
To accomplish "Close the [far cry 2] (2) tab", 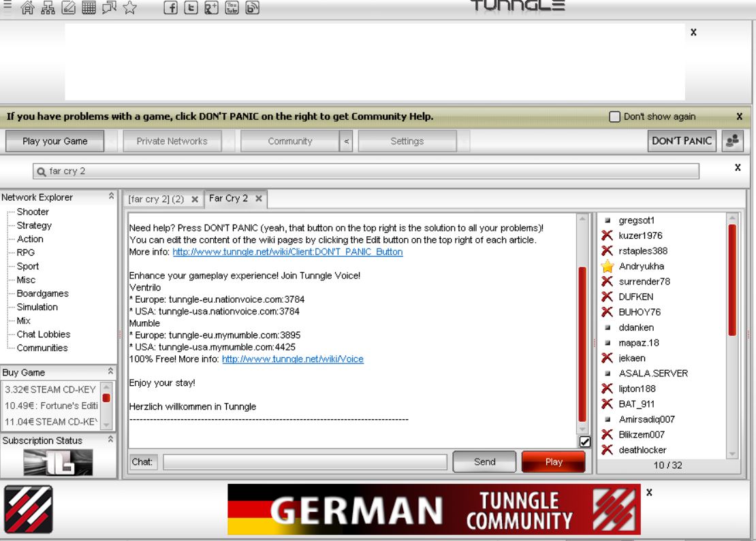I will tap(195, 199).
